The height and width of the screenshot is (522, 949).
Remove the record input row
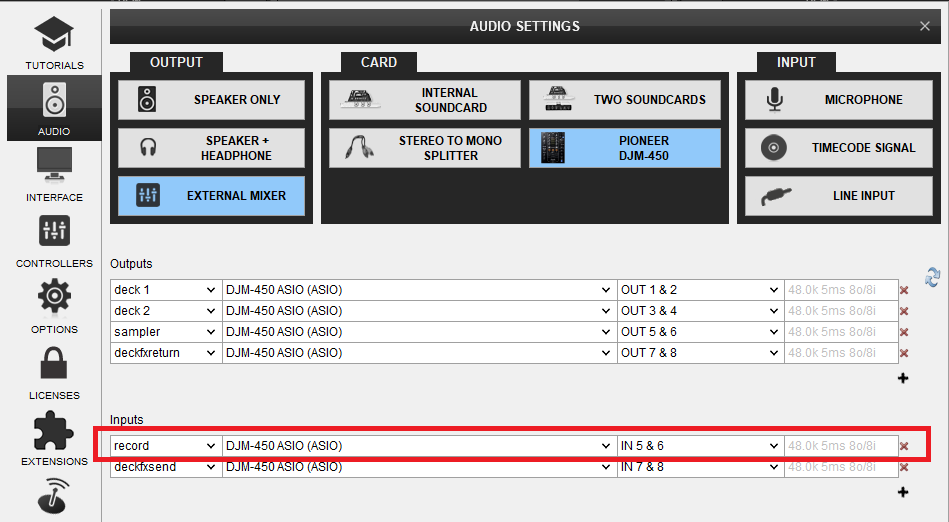tap(904, 446)
